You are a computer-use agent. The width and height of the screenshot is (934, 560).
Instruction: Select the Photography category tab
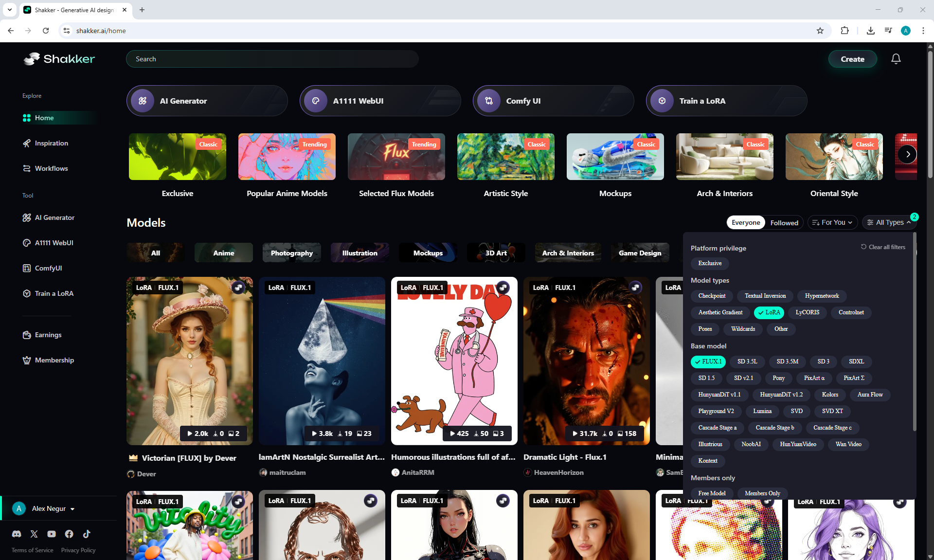291,253
